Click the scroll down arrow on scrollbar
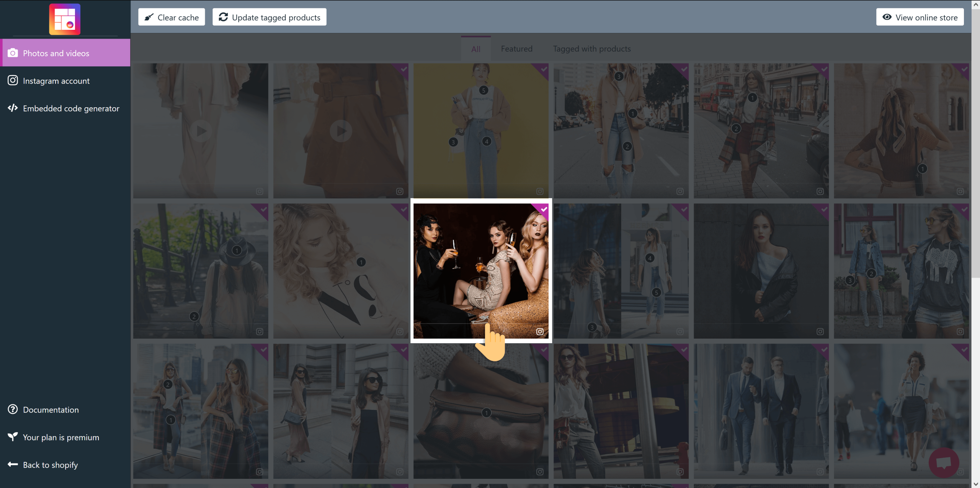Image resolution: width=980 pixels, height=488 pixels. pyautogui.click(x=975, y=484)
